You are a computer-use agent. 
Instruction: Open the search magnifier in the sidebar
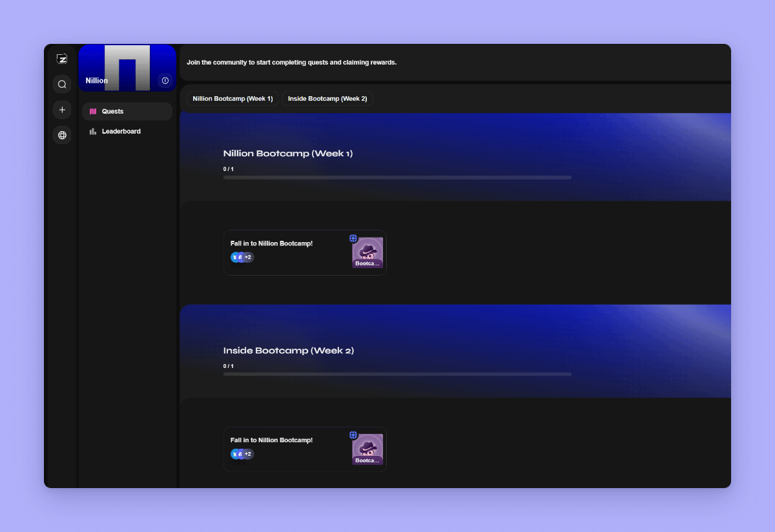pos(62,84)
